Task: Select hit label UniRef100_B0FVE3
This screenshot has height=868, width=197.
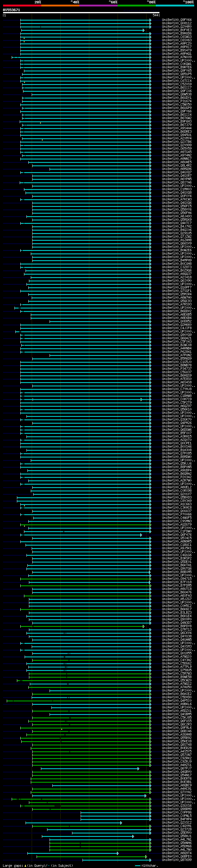Action: (x=177, y=30)
